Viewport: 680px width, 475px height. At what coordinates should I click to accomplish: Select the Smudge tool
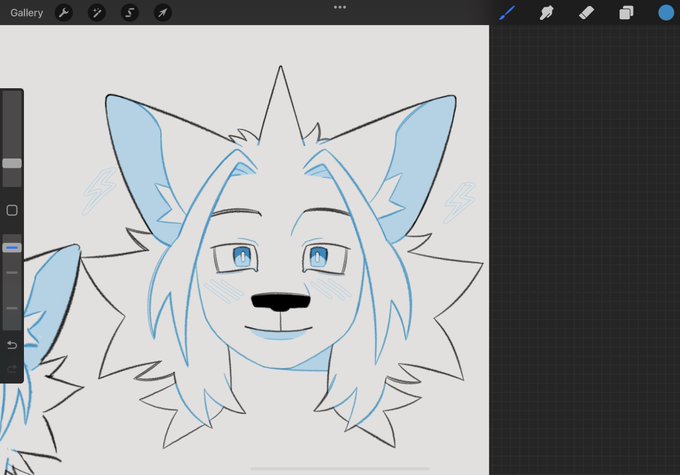coord(546,13)
